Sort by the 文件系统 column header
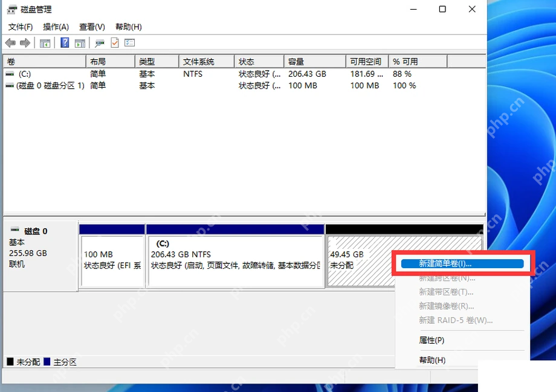Image resolution: width=556 pixels, height=392 pixels. click(x=207, y=62)
